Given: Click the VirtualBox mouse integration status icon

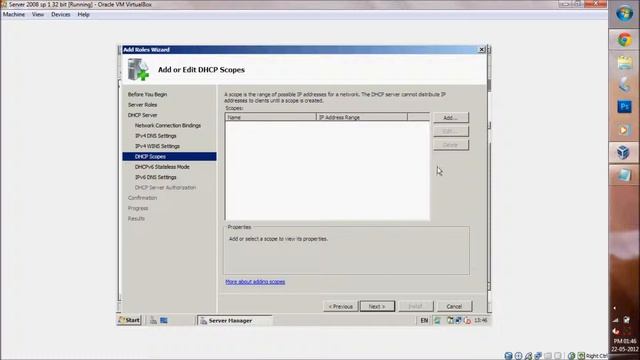Looking at the screenshot, I should tap(571, 356).
